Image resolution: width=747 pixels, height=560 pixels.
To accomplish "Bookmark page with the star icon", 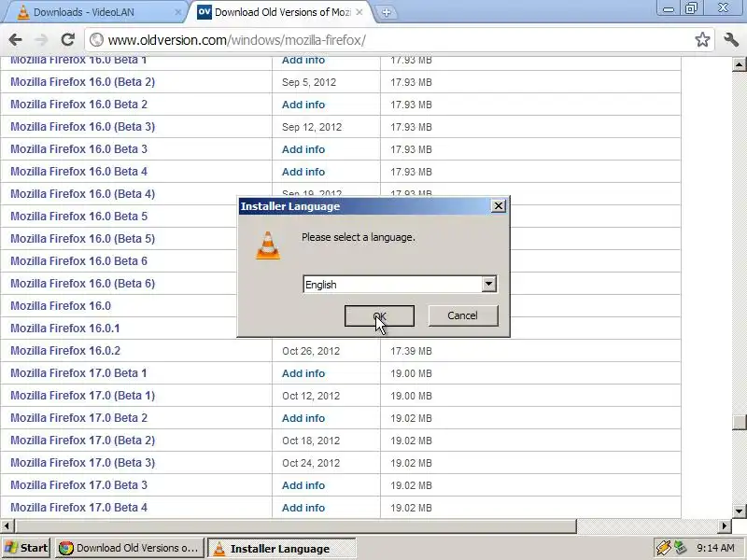I will (702, 40).
